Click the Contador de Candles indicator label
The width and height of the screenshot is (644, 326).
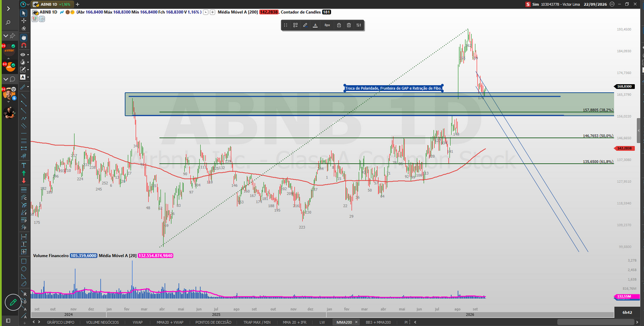click(301, 11)
